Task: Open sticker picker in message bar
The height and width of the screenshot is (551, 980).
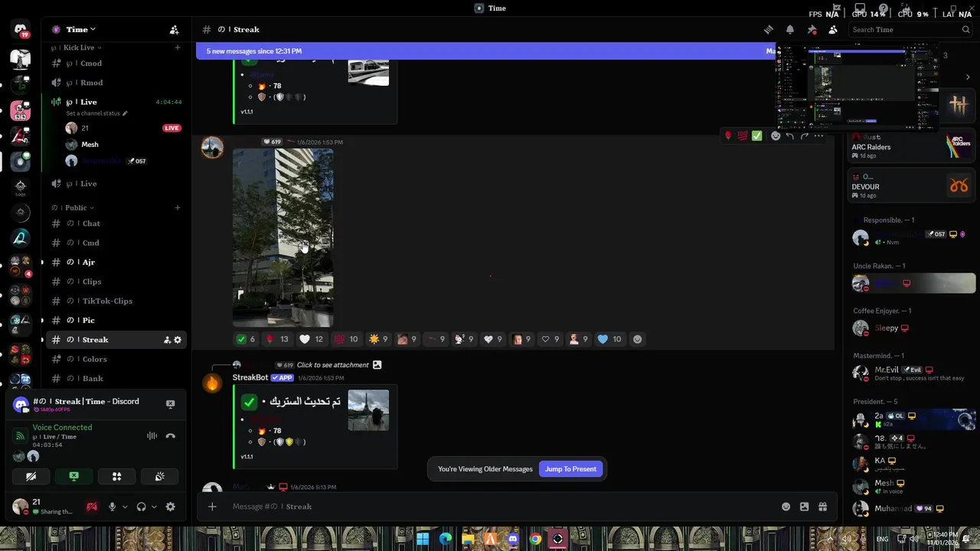Action: (x=804, y=507)
